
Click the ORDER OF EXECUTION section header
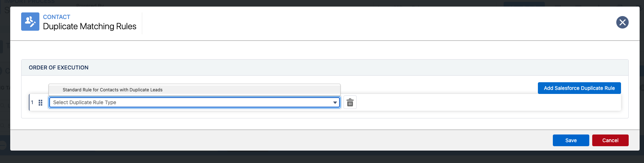pyautogui.click(x=59, y=68)
